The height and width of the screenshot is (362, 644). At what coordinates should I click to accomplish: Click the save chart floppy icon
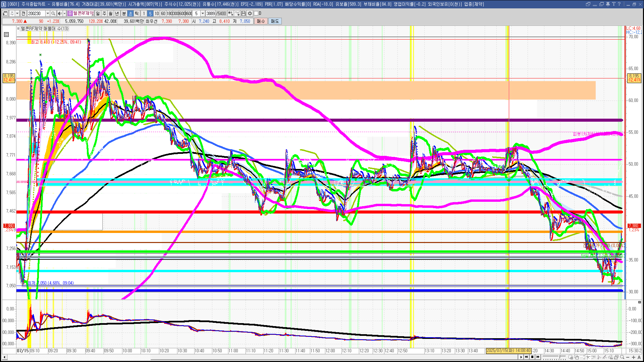click(x=244, y=13)
